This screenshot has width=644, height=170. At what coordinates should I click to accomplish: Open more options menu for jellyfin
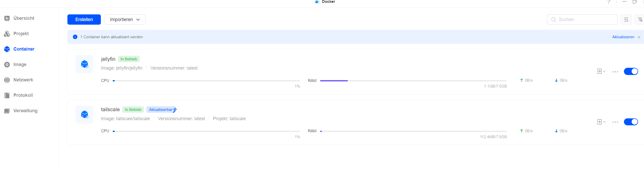(615, 72)
